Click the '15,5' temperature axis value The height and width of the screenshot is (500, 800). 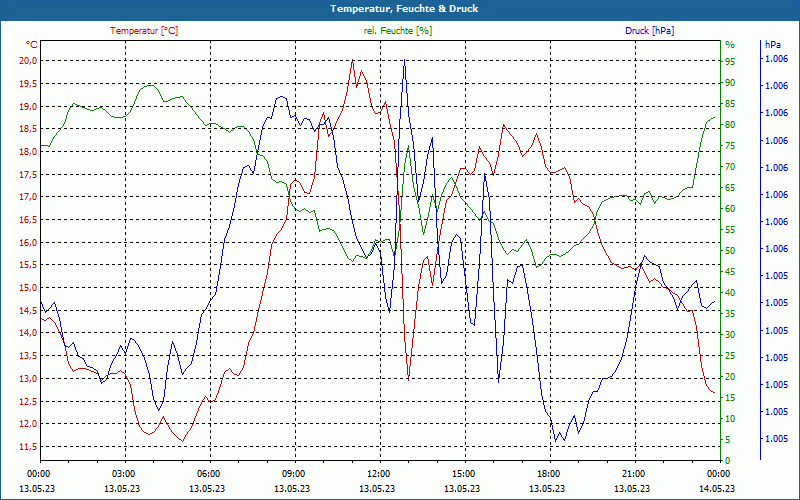pos(28,265)
